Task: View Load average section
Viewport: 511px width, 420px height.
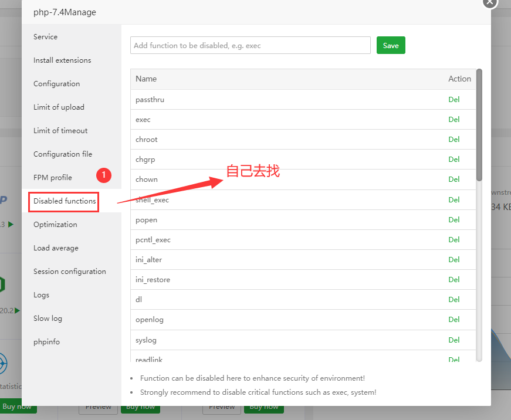Action: point(56,248)
